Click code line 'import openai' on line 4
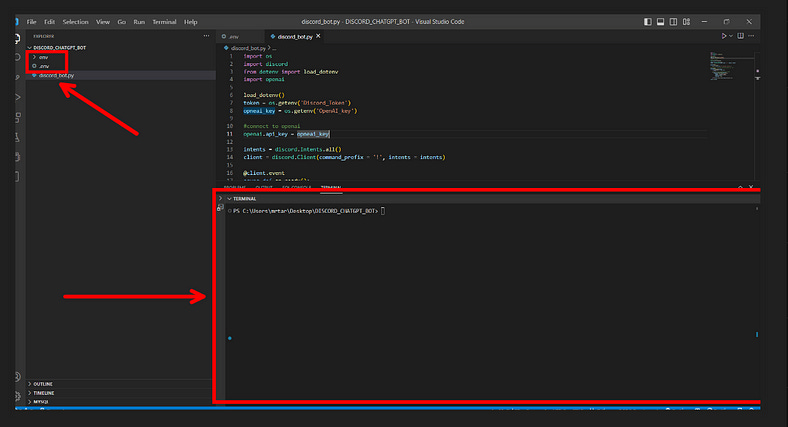Image resolution: width=788 pixels, height=427 pixels. (264, 79)
